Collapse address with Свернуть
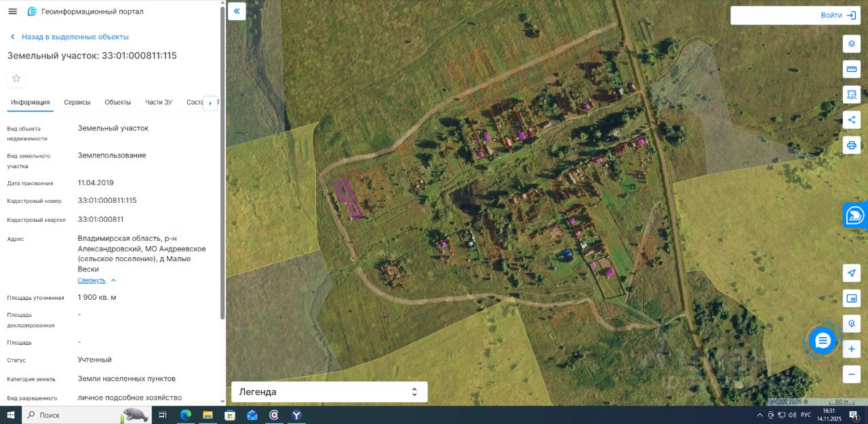 (92, 280)
